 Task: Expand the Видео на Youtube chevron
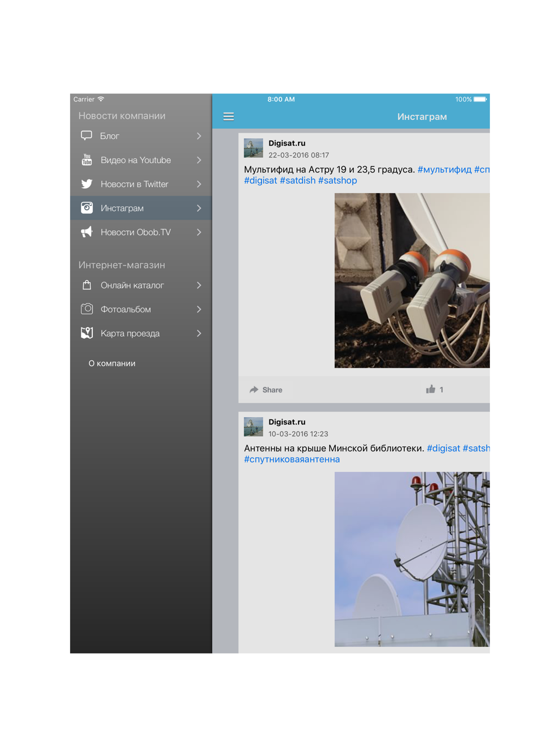coord(199,160)
